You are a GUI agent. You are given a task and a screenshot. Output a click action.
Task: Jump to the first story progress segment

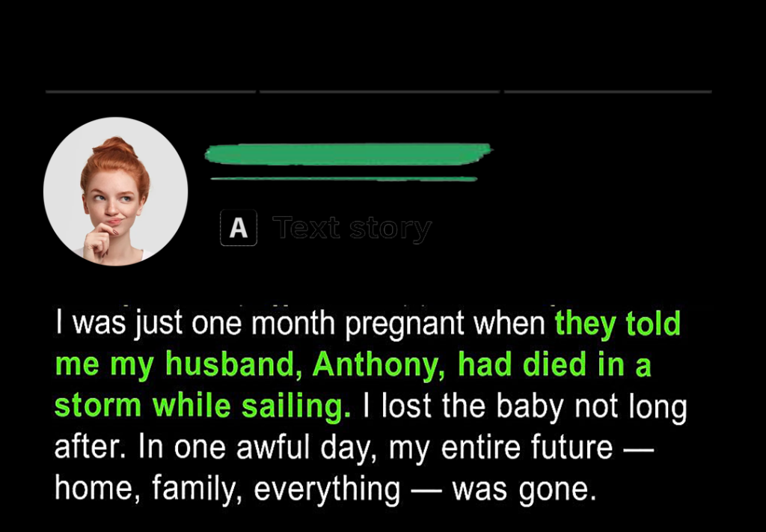point(150,91)
